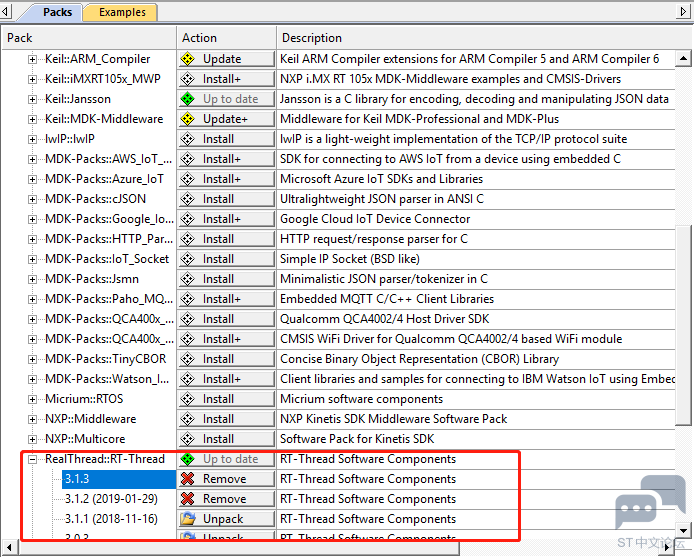Viewport: 694px width, 558px height.
Task: Expand the MDK-Packs::cJSON tree node
Action: pos(32,199)
